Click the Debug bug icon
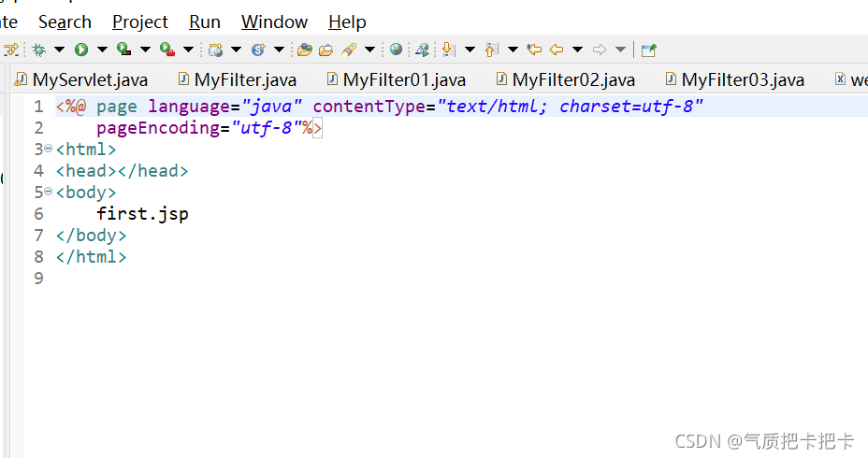This screenshot has width=868, height=458. pyautogui.click(x=38, y=50)
